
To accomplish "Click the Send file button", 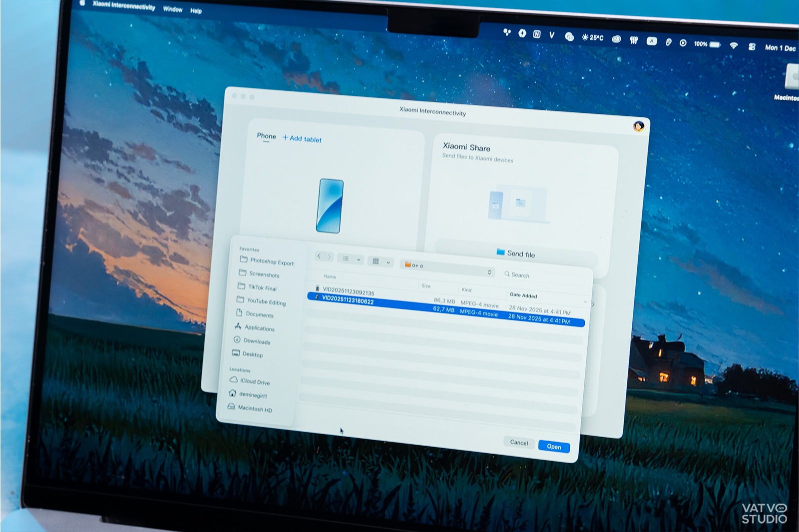I will [x=516, y=254].
